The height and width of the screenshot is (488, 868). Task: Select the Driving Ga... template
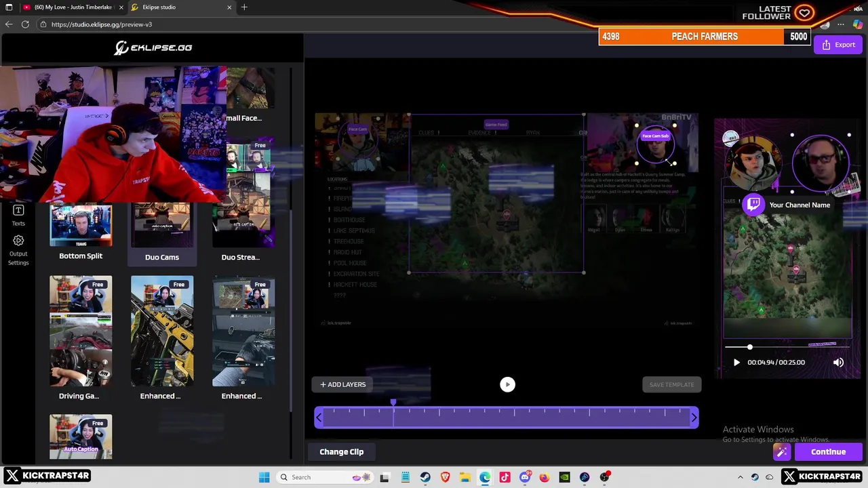tap(81, 338)
